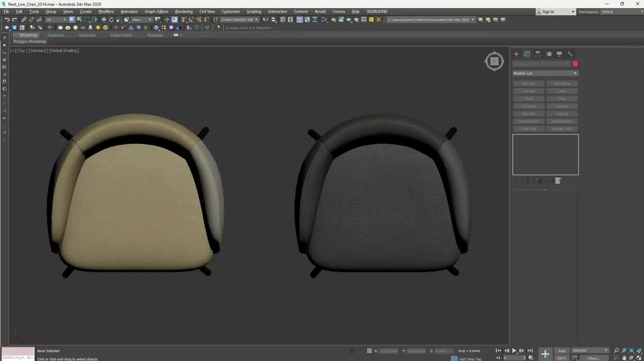Choose the Select and Rotate tool
644x361 pixels.
coord(111,20)
